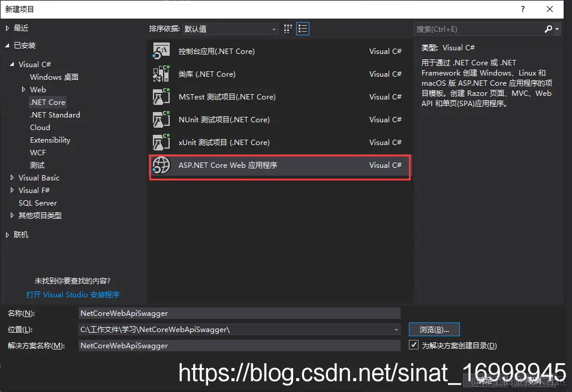Image resolution: width=572 pixels, height=392 pixels.
Task: Select 控制台应用(.NET Core) template text
Action: [216, 52]
